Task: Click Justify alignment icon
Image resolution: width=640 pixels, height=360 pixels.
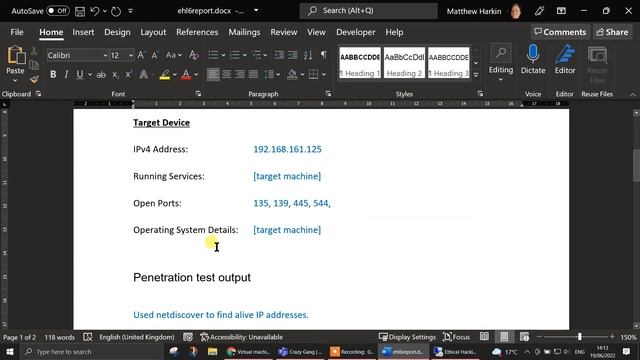Action: coord(253,74)
